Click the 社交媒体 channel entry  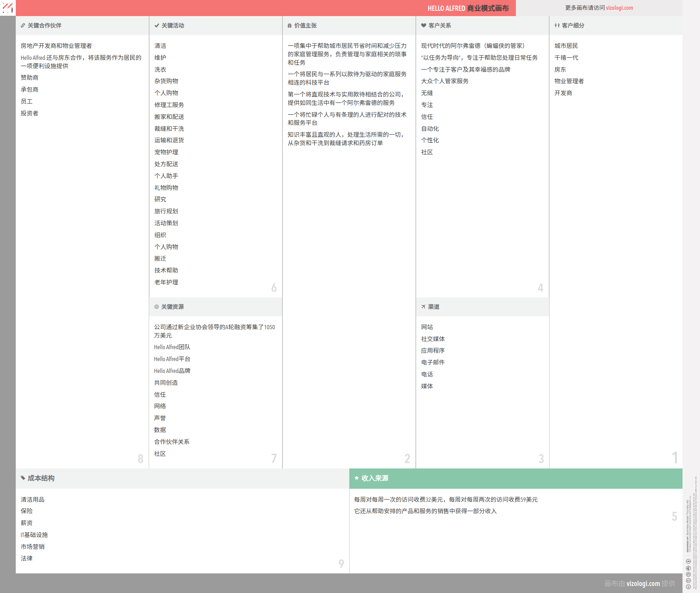pos(433,339)
